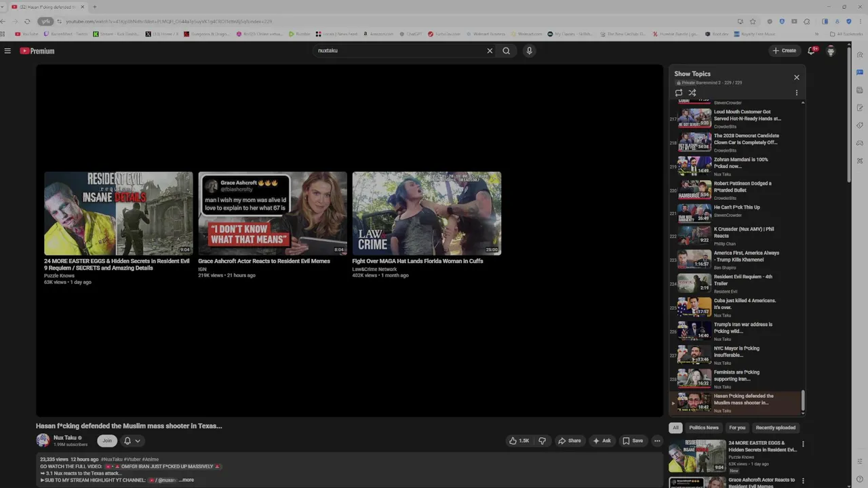Play playlist item K Crusader (Nux AMV)
Screen dimensions: 868x488
[x=736, y=235]
